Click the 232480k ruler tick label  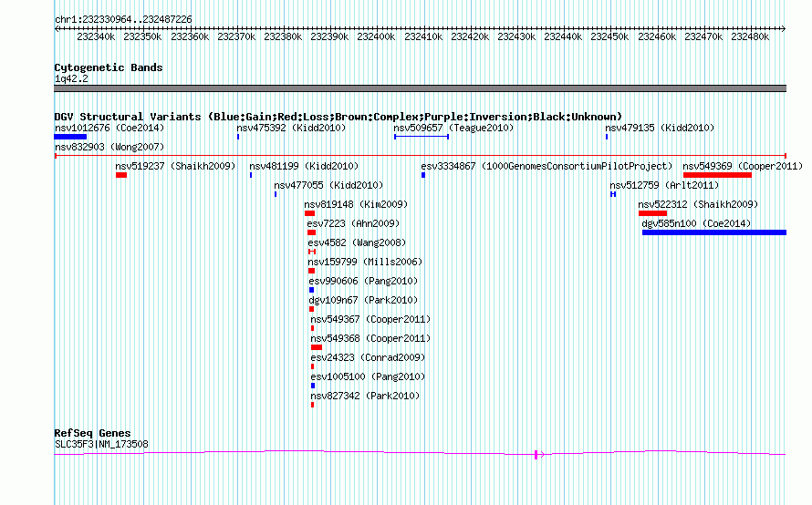click(750, 36)
